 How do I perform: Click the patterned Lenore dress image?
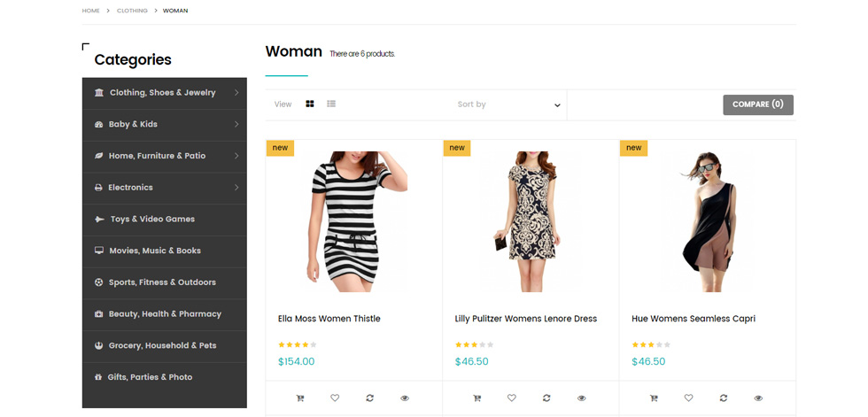(x=531, y=221)
